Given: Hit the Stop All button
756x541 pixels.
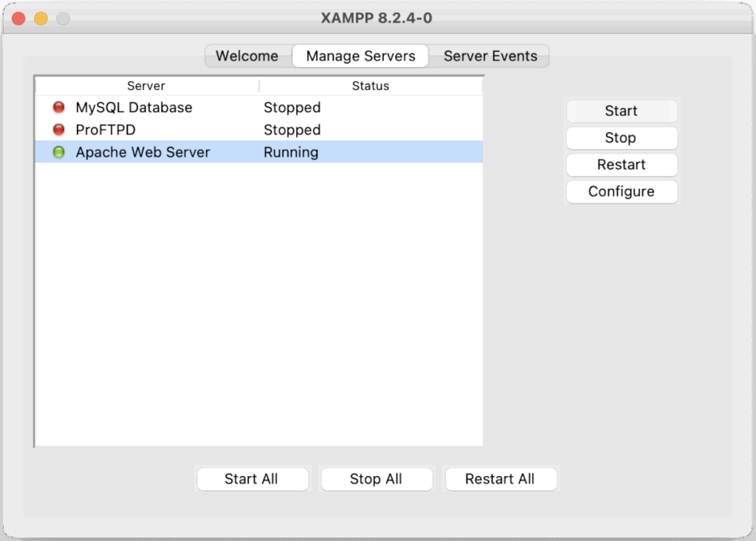Looking at the screenshot, I should coord(376,479).
